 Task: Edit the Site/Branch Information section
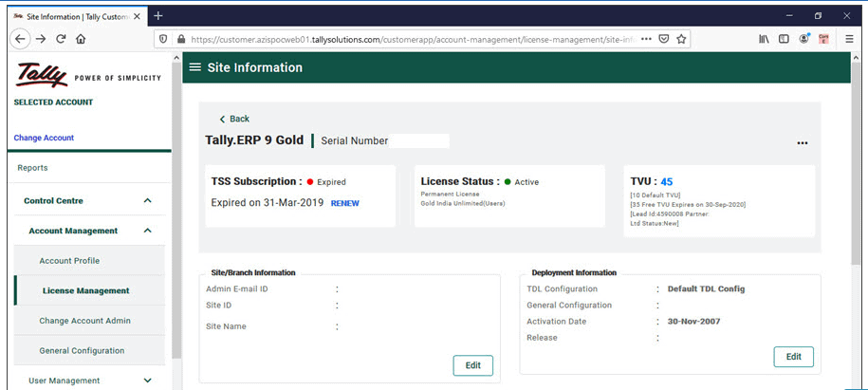click(472, 365)
